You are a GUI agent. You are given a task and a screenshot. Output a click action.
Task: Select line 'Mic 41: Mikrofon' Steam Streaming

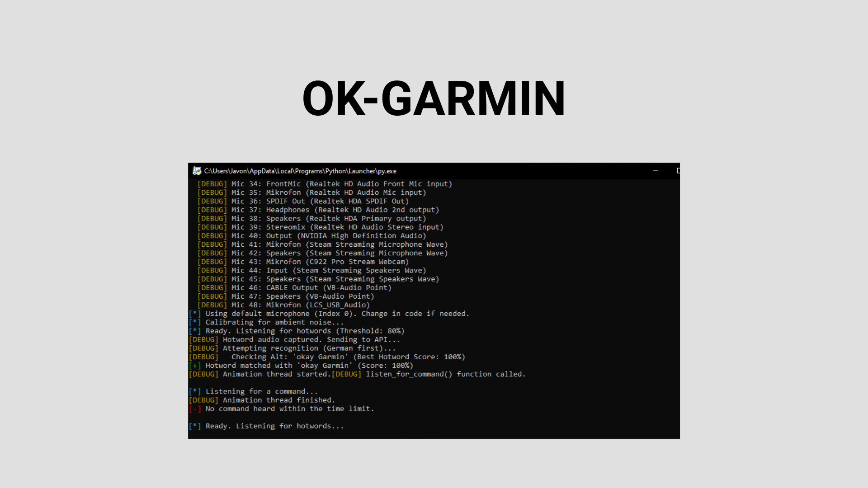[x=322, y=244]
